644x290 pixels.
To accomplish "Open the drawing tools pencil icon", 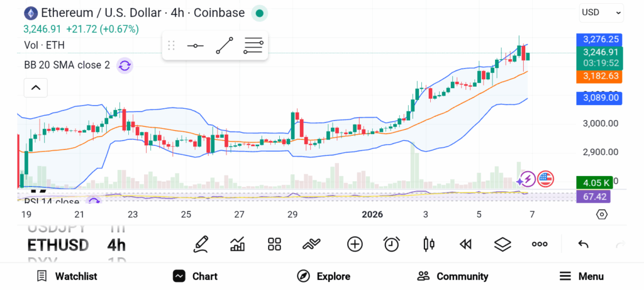I will [201, 244].
